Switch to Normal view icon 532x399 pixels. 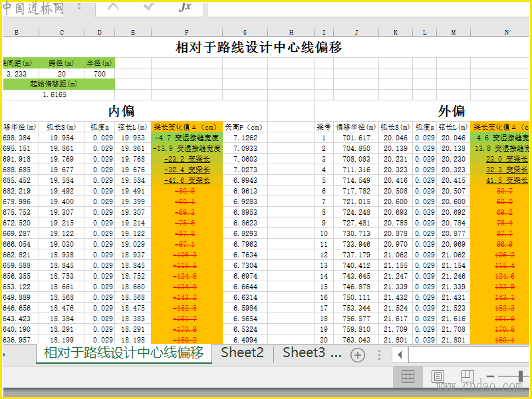coord(408,376)
